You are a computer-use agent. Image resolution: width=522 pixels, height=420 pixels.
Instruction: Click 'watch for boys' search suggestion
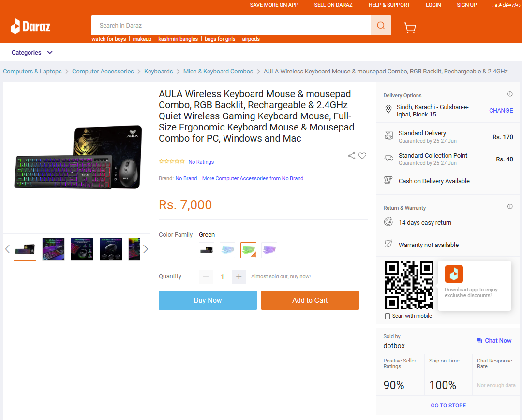coord(108,39)
